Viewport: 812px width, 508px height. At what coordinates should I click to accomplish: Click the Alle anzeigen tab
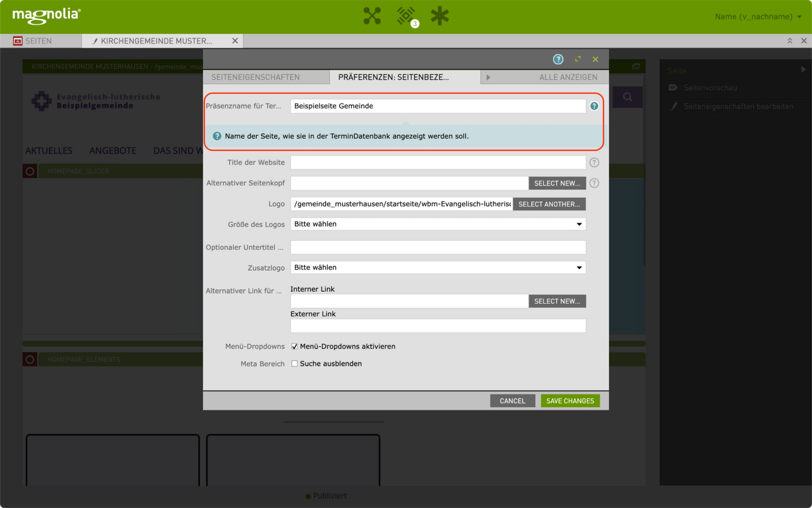tap(568, 77)
